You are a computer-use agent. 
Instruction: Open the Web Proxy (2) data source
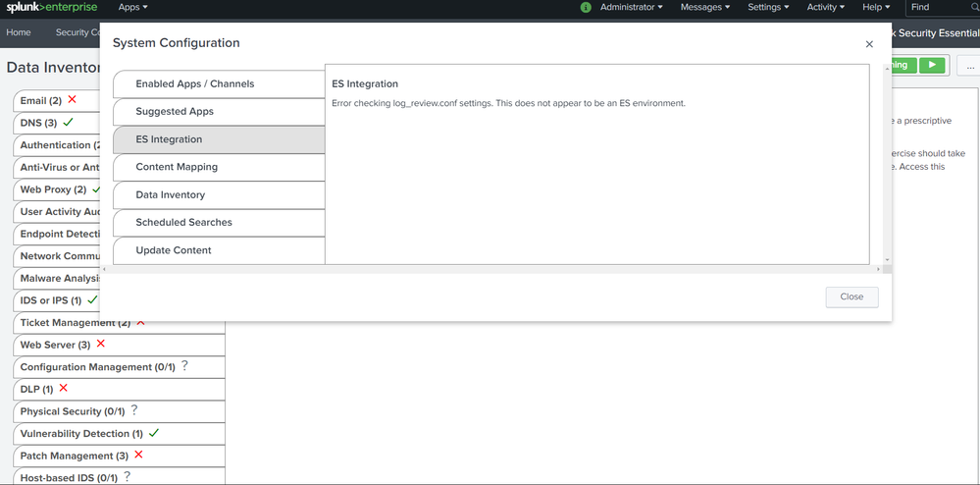click(56, 189)
